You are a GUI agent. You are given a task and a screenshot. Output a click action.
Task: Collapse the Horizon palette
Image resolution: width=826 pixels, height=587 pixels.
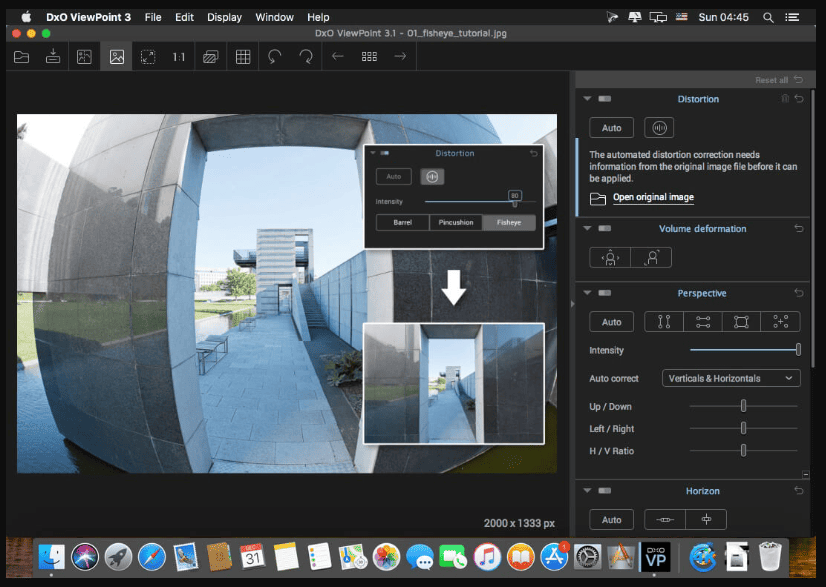(x=587, y=491)
